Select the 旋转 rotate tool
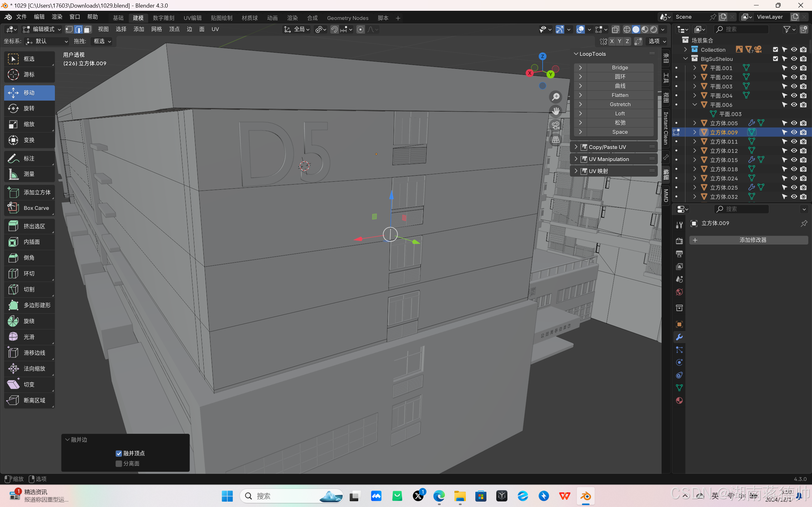 click(29, 108)
